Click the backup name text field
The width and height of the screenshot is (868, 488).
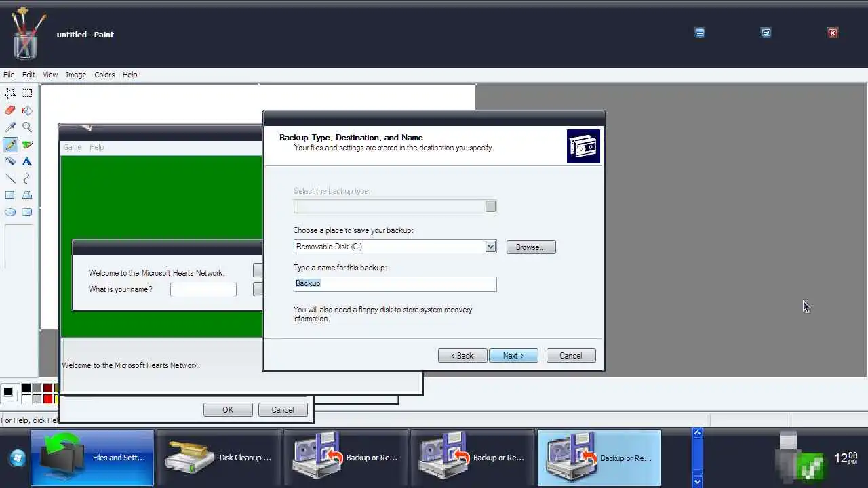click(395, 284)
